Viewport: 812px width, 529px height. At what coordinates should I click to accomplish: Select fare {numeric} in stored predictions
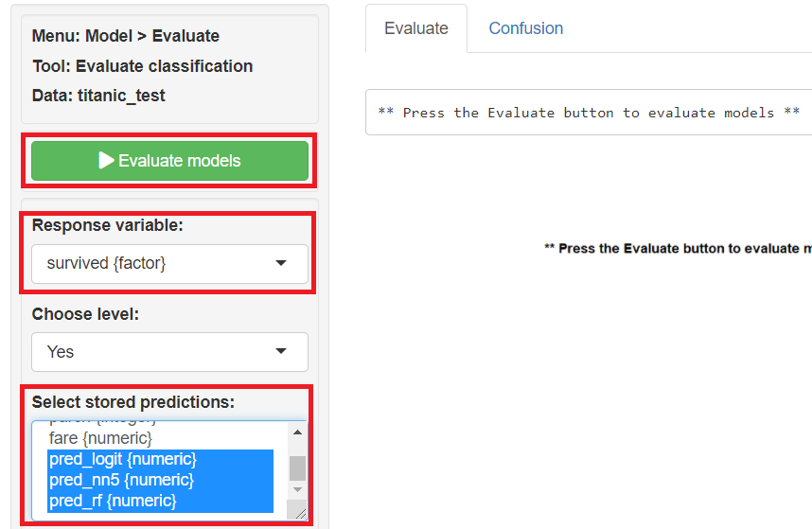[100, 439]
